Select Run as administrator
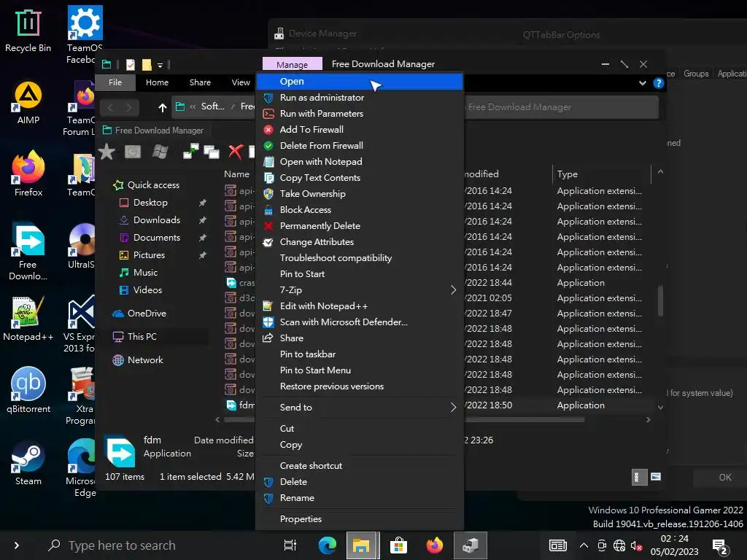The width and height of the screenshot is (747, 560). pyautogui.click(x=360, y=98)
